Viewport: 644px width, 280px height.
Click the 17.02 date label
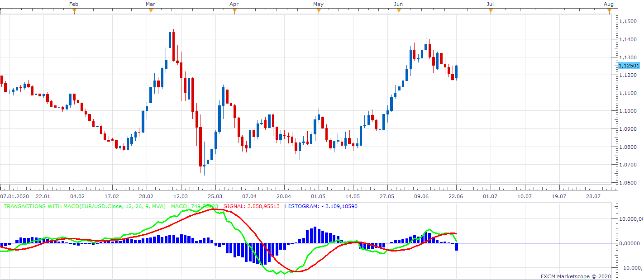pos(112,196)
